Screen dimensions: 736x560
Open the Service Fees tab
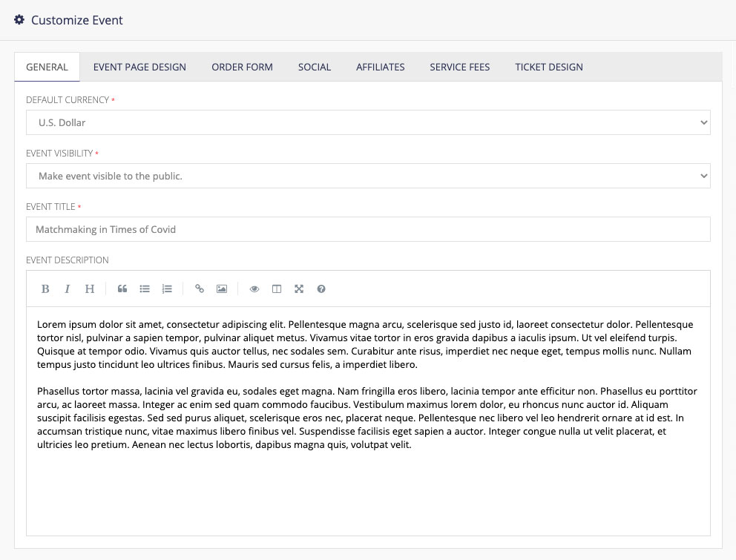pos(459,67)
